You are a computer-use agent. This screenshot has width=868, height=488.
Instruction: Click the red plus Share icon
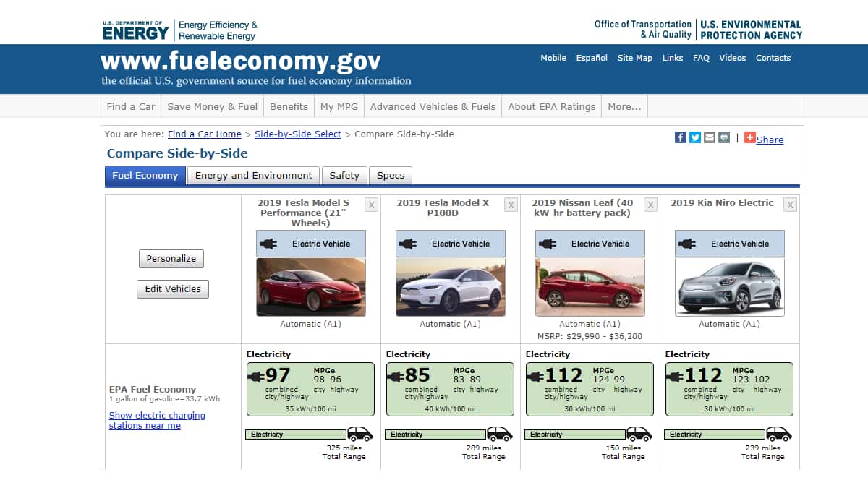750,137
